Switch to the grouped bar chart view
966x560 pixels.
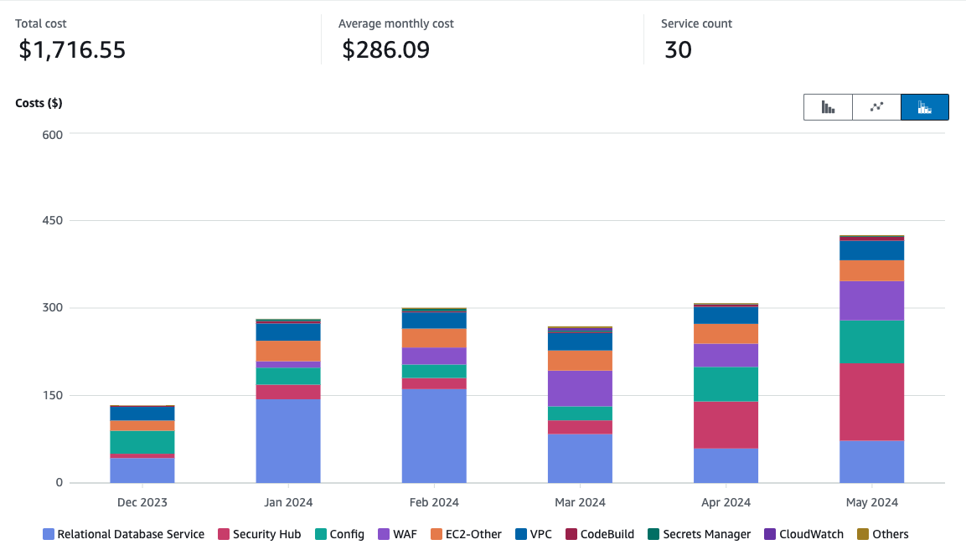coord(828,107)
